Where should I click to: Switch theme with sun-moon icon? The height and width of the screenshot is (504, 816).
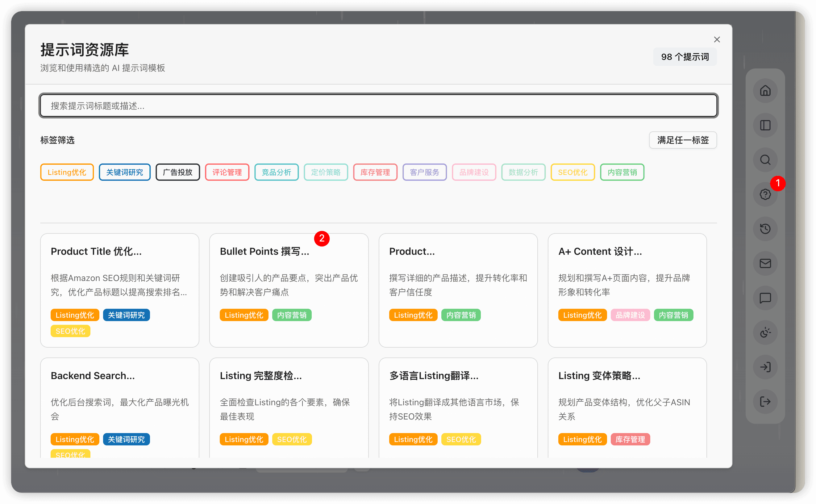pyautogui.click(x=765, y=332)
